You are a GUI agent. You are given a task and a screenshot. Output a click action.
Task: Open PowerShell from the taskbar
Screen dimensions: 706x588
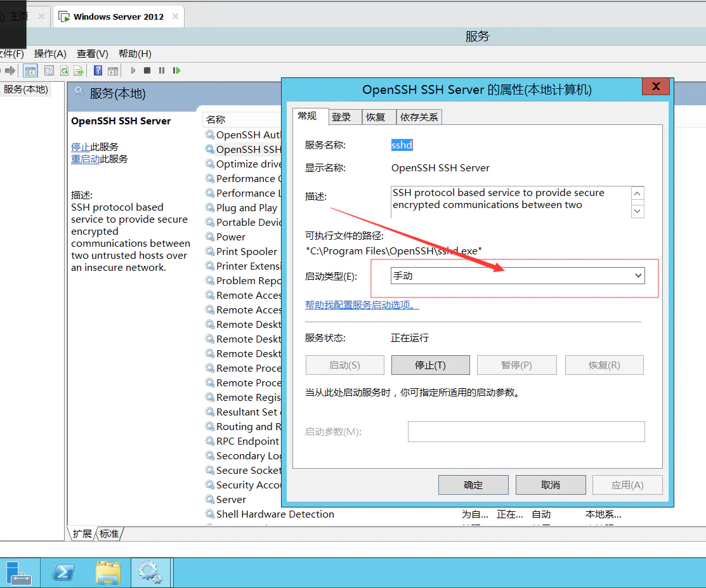click(63, 572)
